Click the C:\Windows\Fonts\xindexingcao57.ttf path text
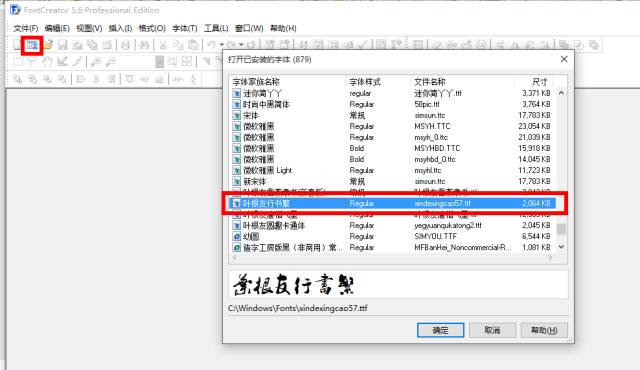This screenshot has height=370, width=640. click(x=298, y=308)
